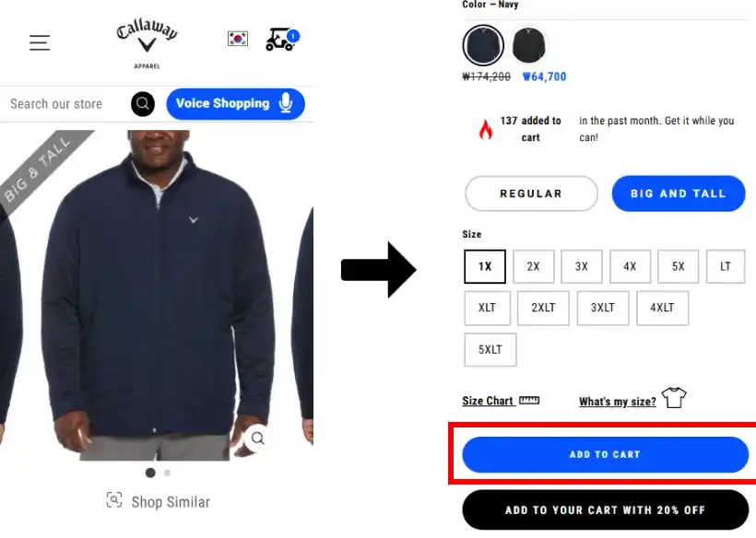Start Voice Shopping with microphone
756x538 pixels.
pos(235,103)
